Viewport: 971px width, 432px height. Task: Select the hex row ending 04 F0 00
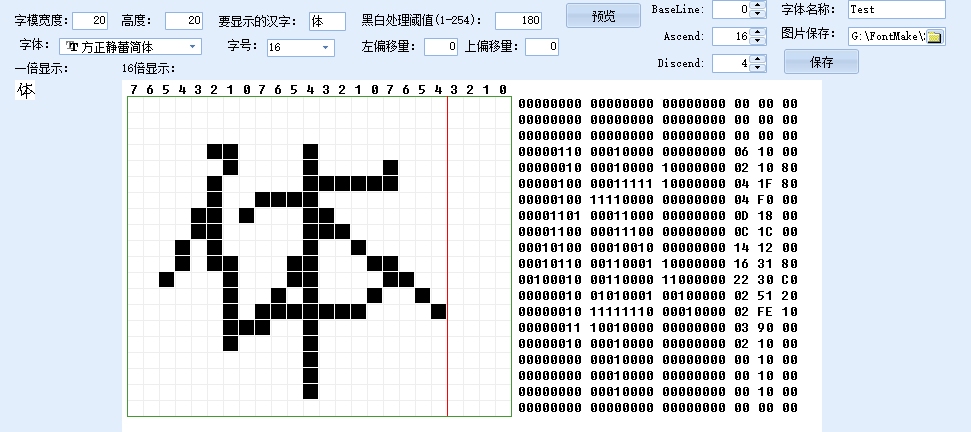coord(658,200)
